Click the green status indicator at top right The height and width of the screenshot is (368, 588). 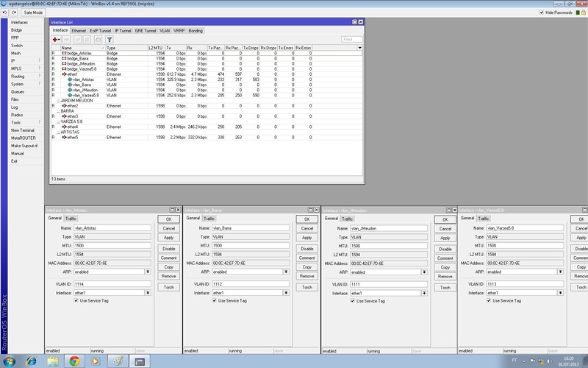(x=578, y=13)
